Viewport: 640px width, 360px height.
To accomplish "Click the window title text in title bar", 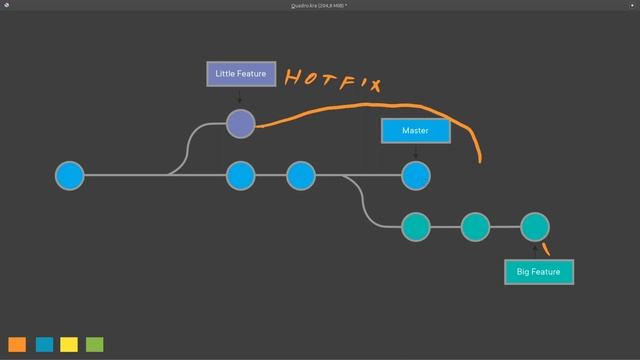I will (x=319, y=6).
